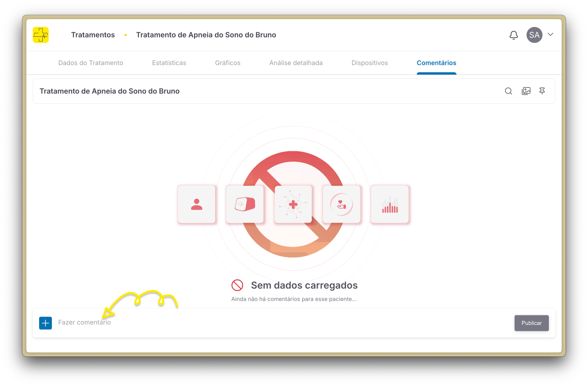This screenshot has height=386, width=588.
Task: Click the blue plus attachment button
Action: 46,323
